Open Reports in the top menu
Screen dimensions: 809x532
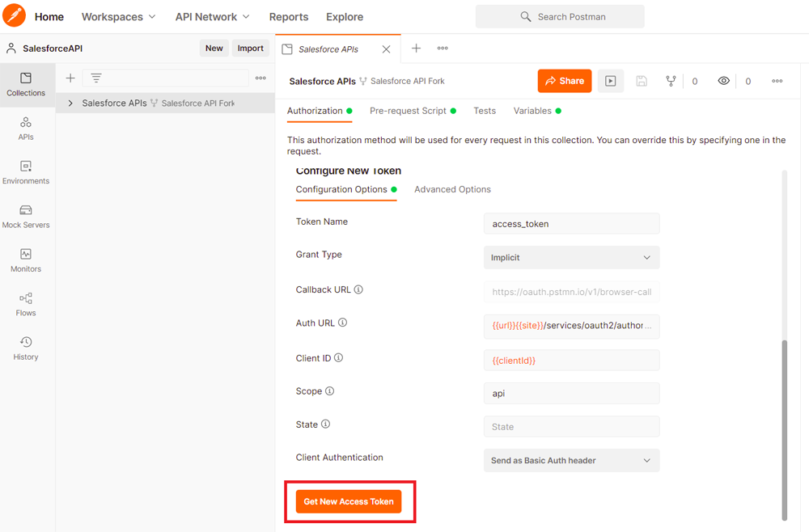pyautogui.click(x=289, y=16)
